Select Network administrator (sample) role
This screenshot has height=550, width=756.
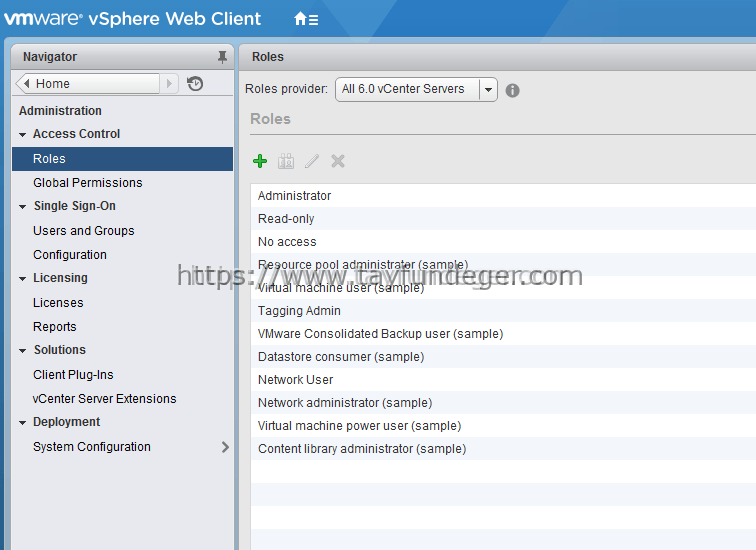point(503,403)
